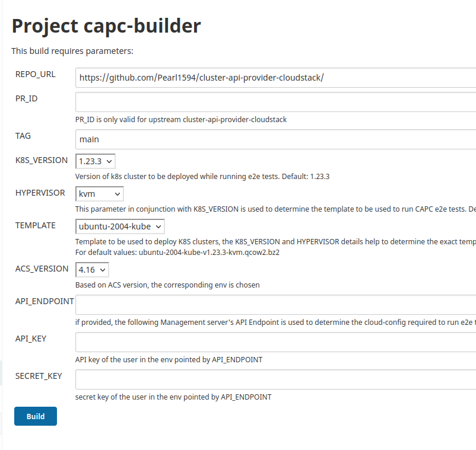
Task: Click the Project capc-builder heading
Action: pyautogui.click(x=106, y=26)
